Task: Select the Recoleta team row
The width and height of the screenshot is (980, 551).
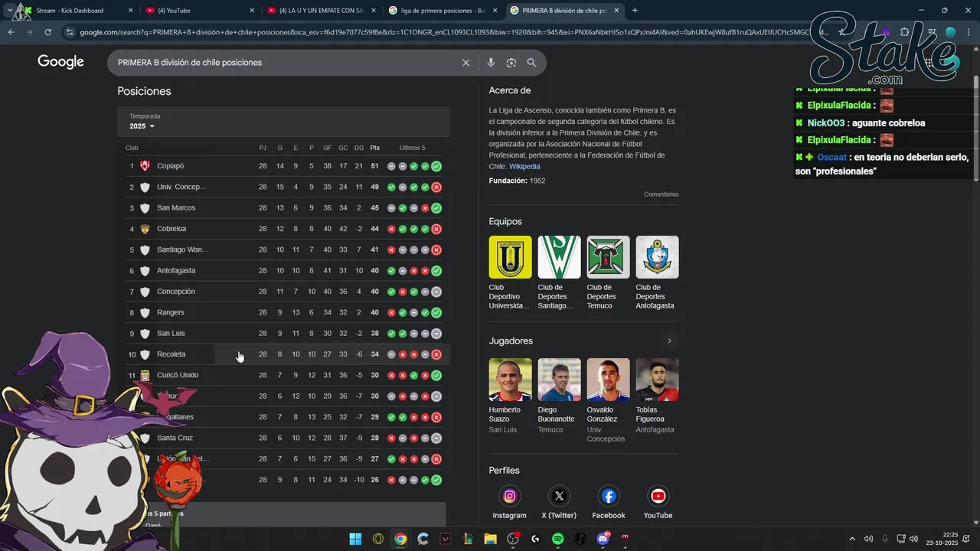Action: (284, 354)
